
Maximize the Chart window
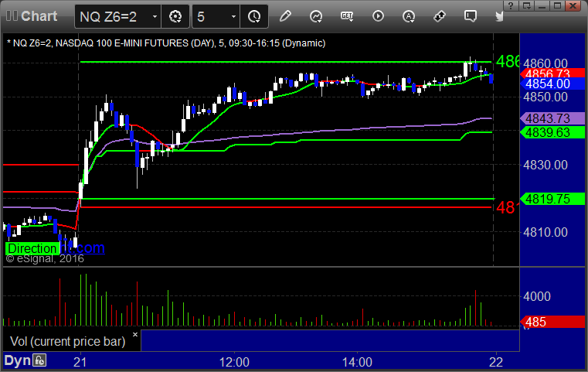(557, 5)
